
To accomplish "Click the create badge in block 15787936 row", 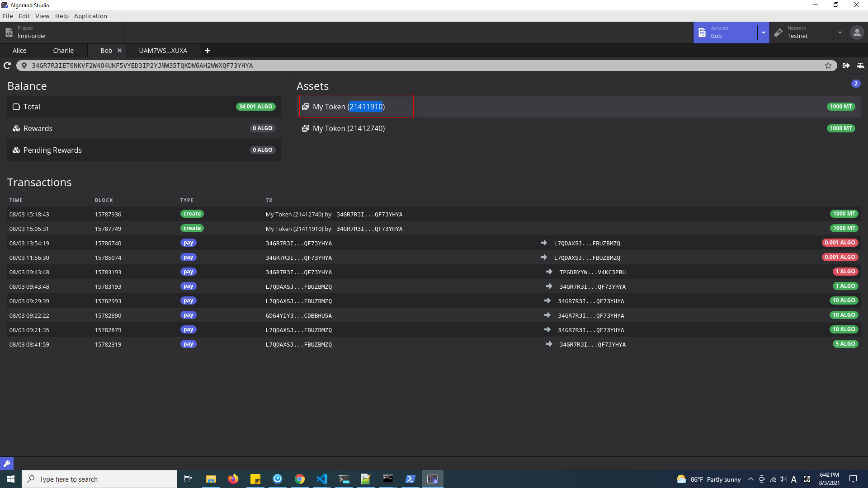I will pos(192,214).
